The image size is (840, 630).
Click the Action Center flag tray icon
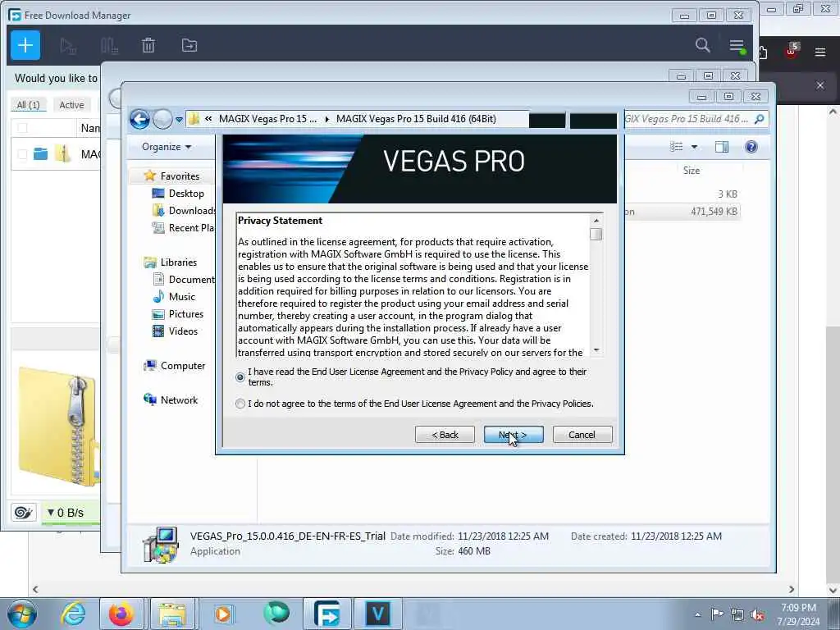tap(717, 614)
